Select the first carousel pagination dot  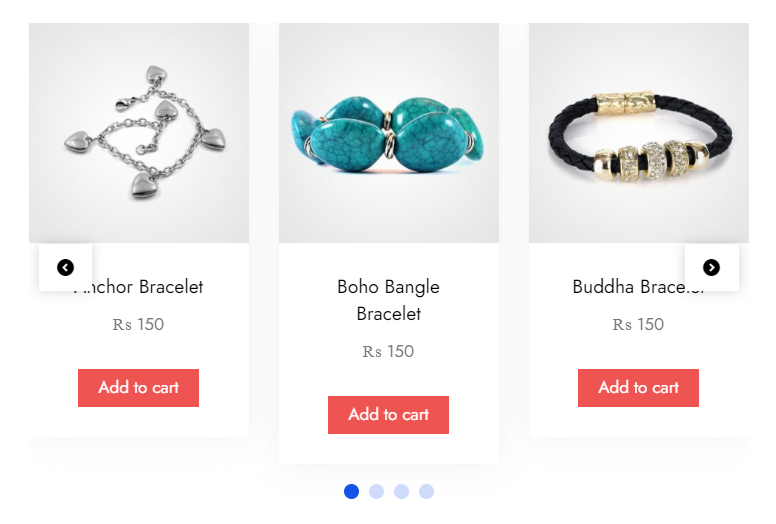[351, 491]
